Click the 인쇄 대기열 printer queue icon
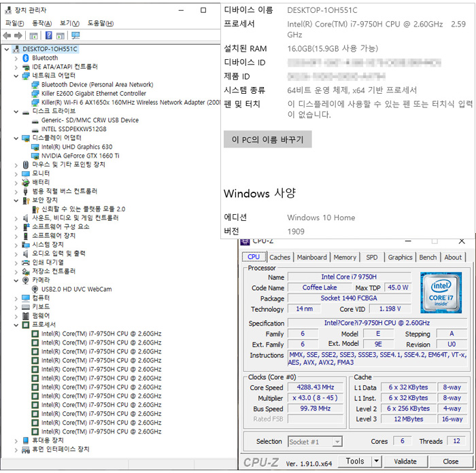Viewport: 476px width, 473px height. (x=26, y=262)
